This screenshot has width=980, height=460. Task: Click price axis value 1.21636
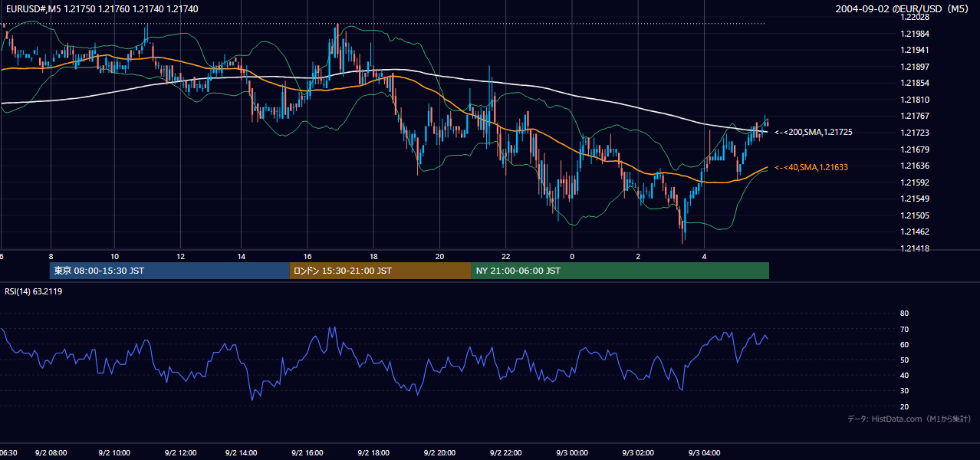tap(915, 166)
